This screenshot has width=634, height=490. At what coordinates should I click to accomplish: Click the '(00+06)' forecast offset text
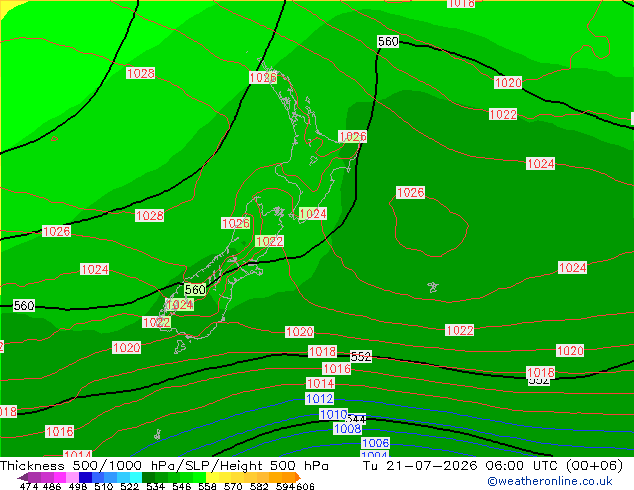coord(594,466)
